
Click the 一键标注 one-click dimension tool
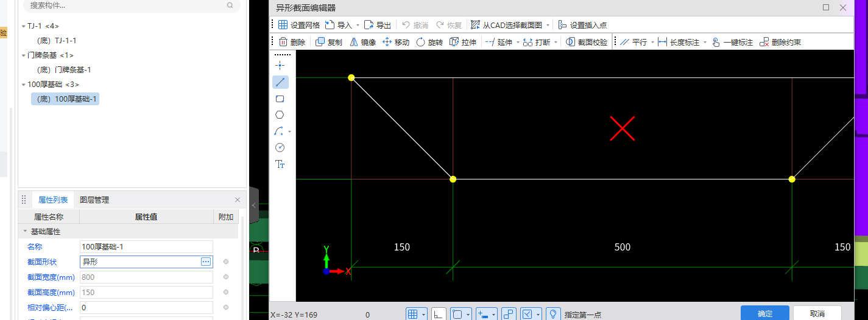(732, 42)
